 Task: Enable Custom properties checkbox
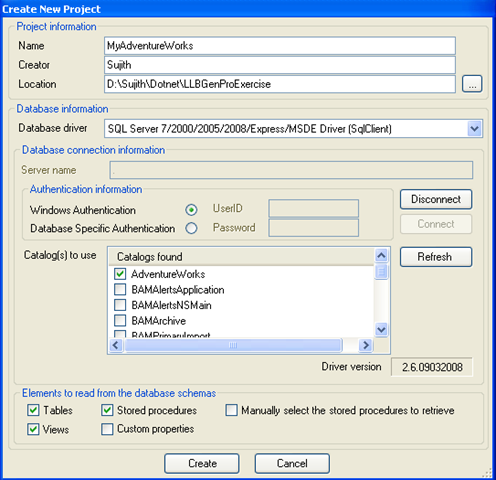pyautogui.click(x=107, y=429)
